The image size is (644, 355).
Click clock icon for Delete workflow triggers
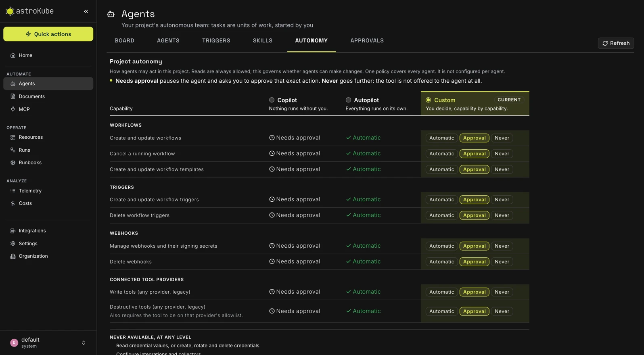point(272,215)
